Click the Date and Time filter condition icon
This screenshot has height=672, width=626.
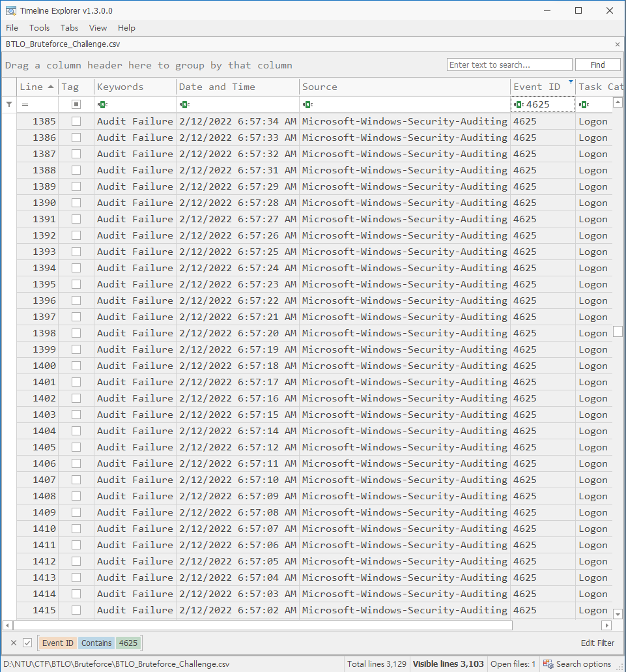(x=184, y=104)
